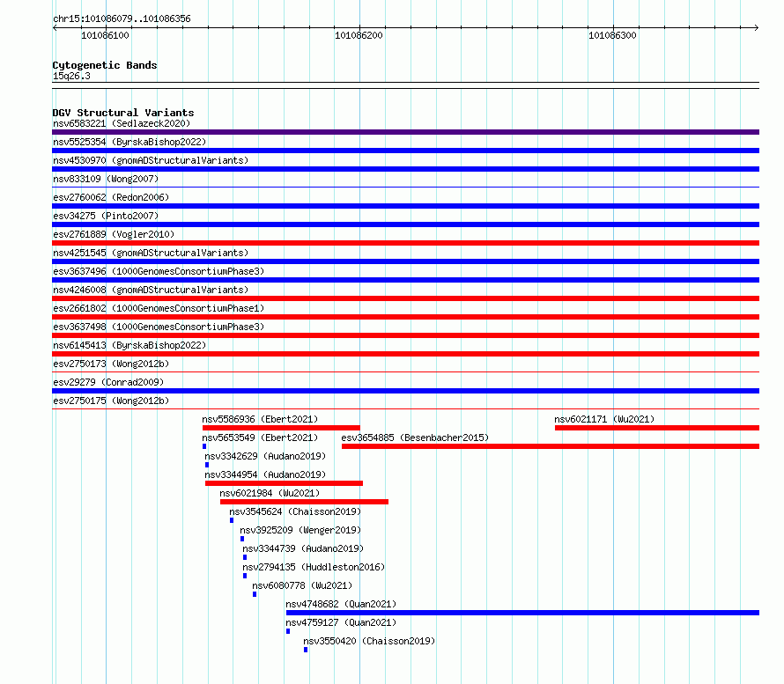Click esv2761889 (Vogler2010) label
This screenshot has width=784, height=684.
point(114,234)
